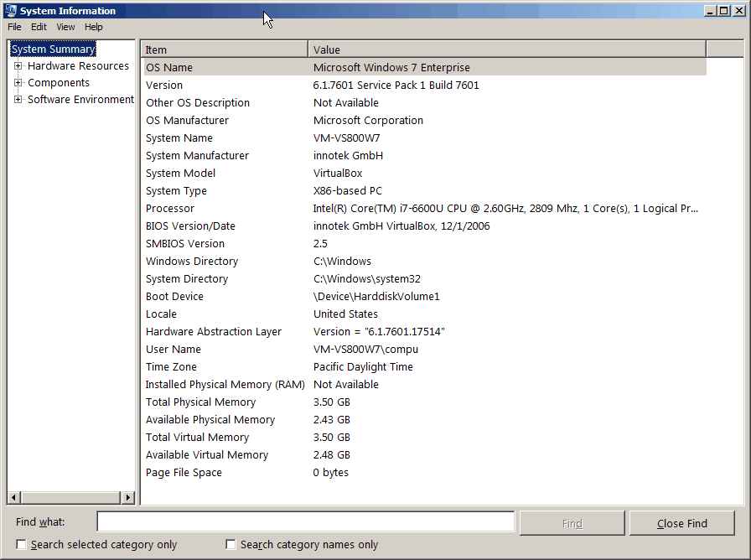The image size is (751, 560).
Task: Select the Total Physical Memory row
Action: pos(425,402)
